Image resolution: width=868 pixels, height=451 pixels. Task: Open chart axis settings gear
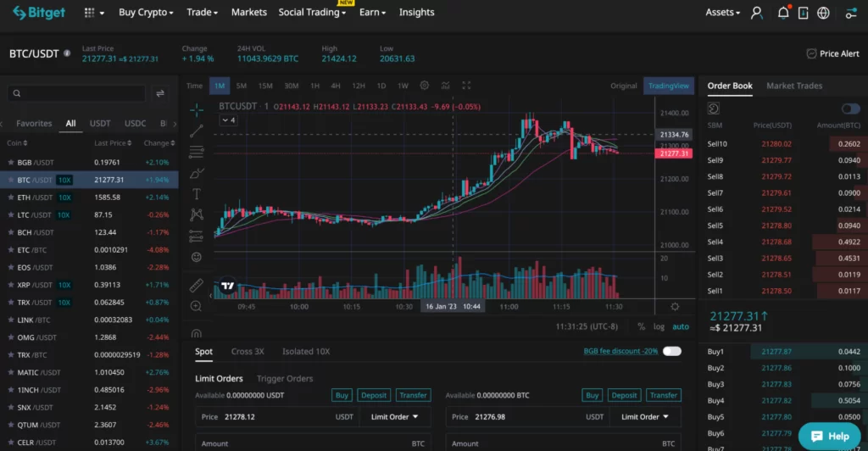[675, 307]
